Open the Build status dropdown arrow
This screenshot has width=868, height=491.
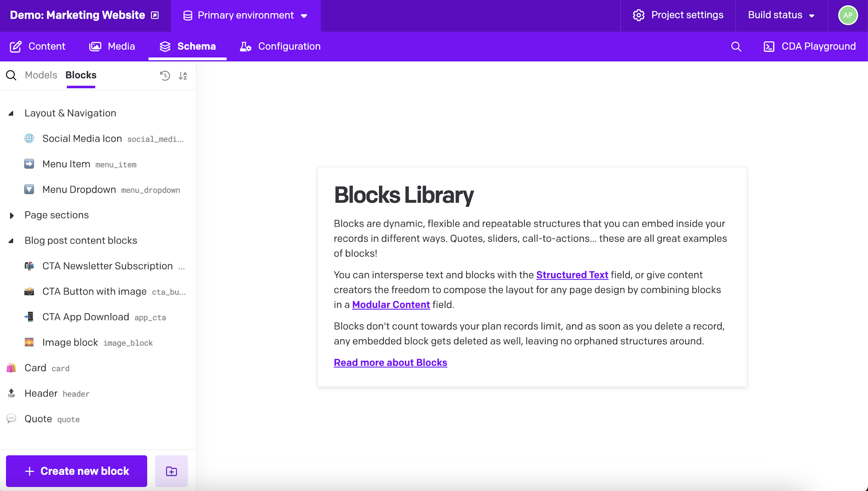812,16
